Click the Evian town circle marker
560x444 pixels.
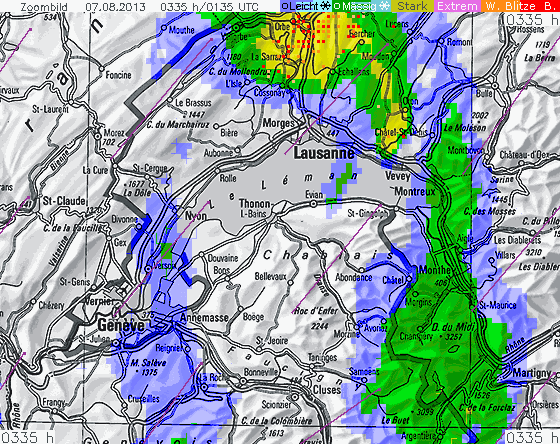(x=313, y=204)
